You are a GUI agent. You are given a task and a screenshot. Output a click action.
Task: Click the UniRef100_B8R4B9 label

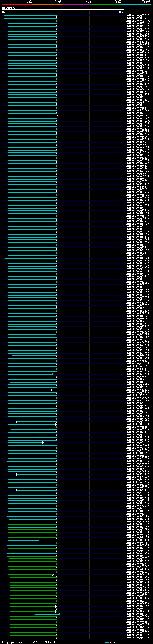(137, 36)
